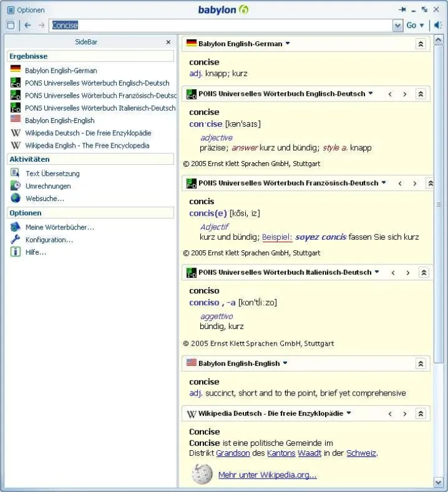Open Konfiguration settings
The width and height of the screenshot is (448, 492).
pyautogui.click(x=49, y=240)
